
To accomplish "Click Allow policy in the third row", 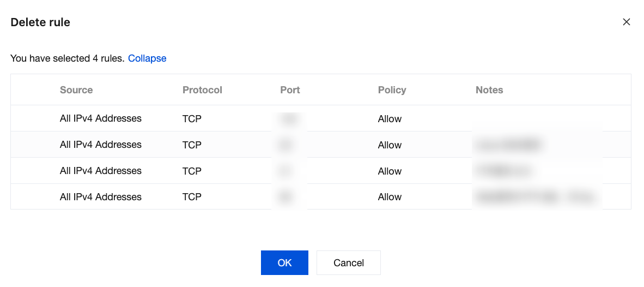I will [390, 171].
